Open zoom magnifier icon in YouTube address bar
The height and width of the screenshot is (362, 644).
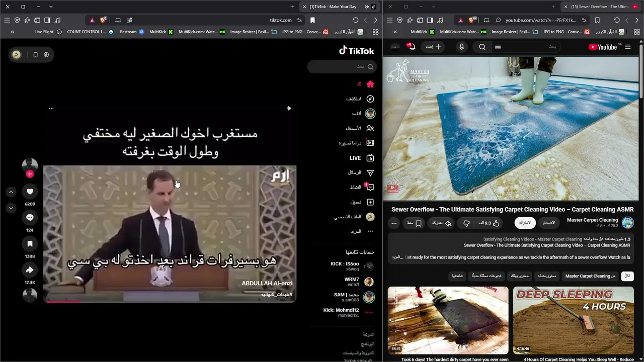pyautogui.click(x=498, y=20)
